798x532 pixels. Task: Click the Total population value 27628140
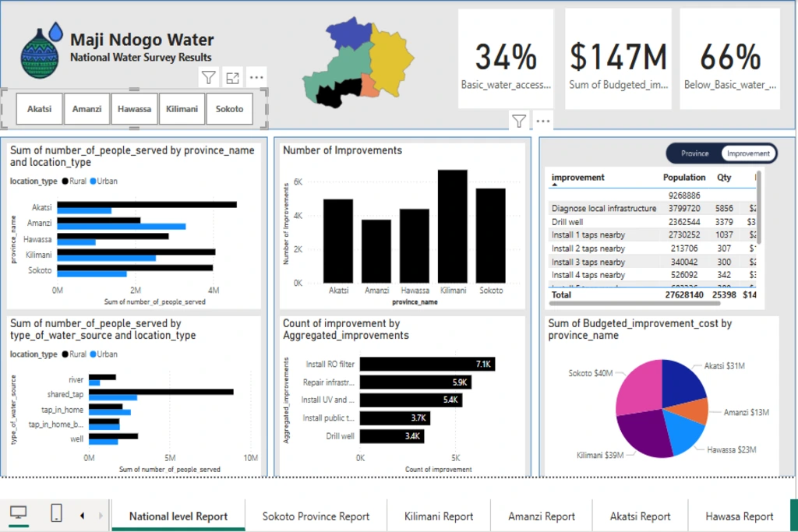pyautogui.click(x=684, y=295)
